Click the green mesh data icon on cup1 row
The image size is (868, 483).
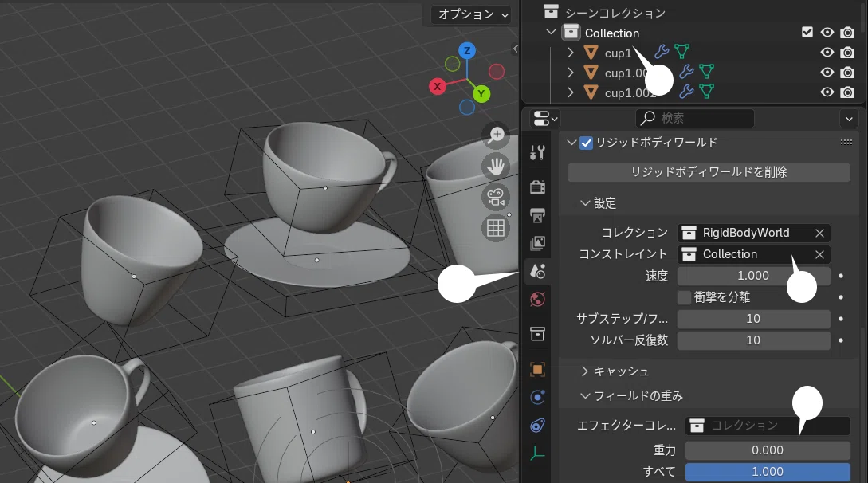[682, 52]
